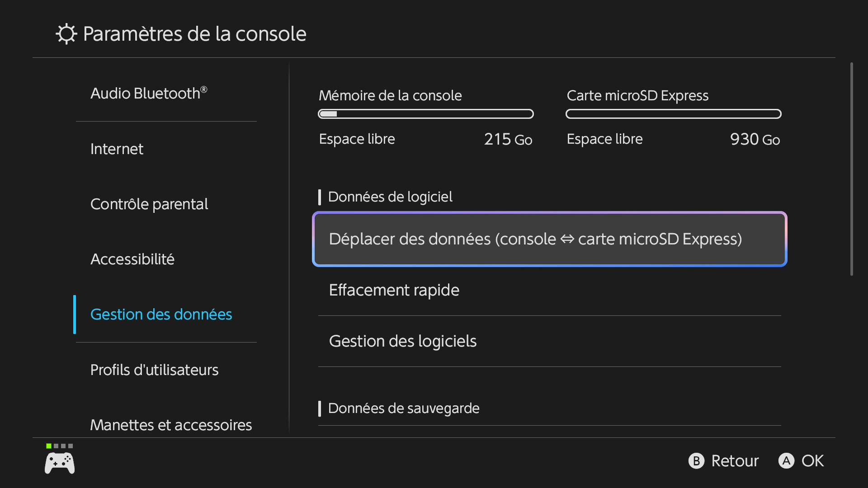The image size is (868, 488).
Task: Go to Accessibilité settings
Action: (132, 259)
